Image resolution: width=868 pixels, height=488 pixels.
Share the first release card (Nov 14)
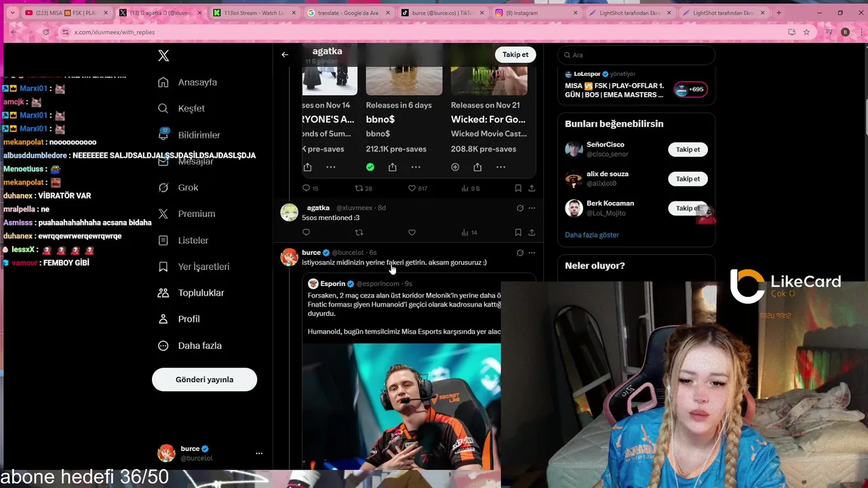click(308, 167)
